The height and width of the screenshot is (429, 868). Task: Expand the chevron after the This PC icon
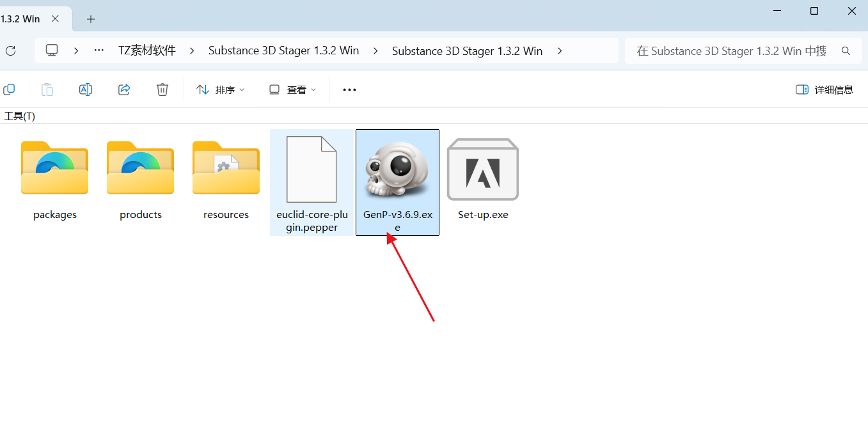click(x=76, y=51)
